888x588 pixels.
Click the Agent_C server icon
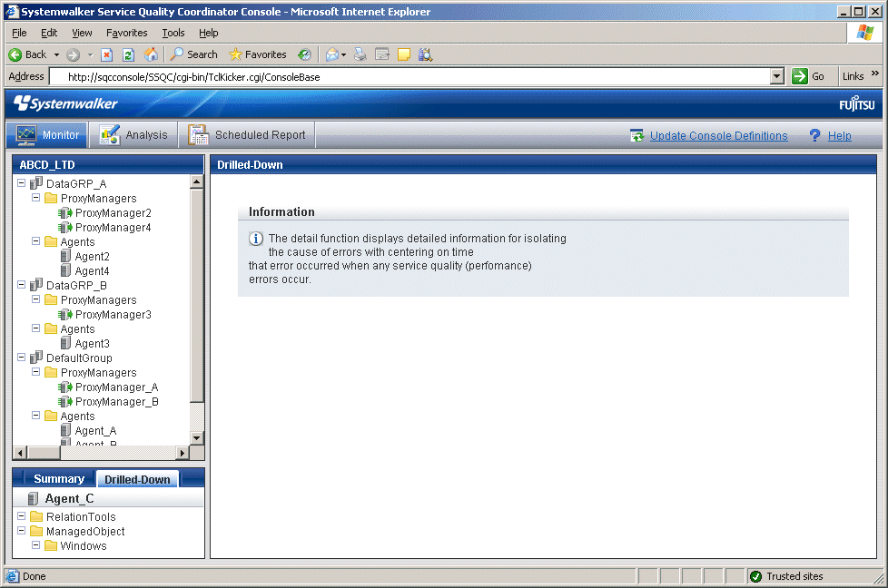(x=34, y=498)
